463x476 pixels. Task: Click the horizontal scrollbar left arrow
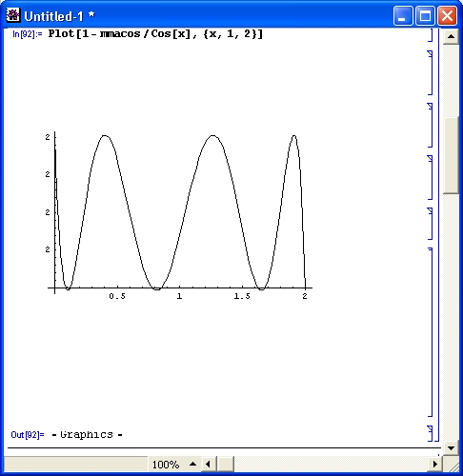tap(209, 465)
